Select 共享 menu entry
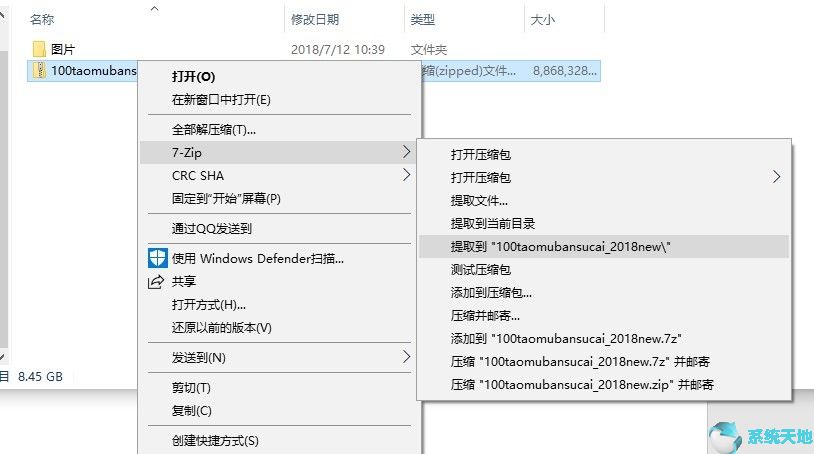 tap(184, 281)
